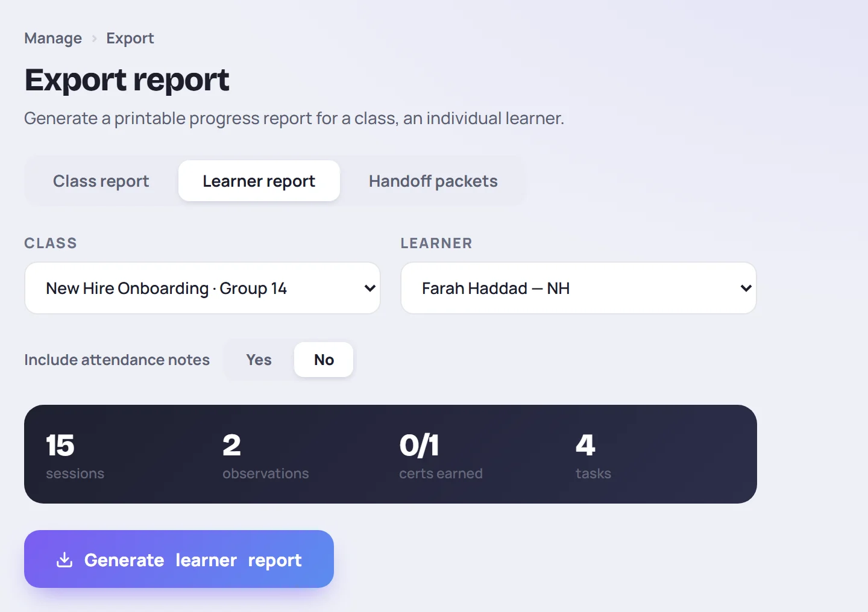Select the Learner report tab

pyautogui.click(x=259, y=181)
